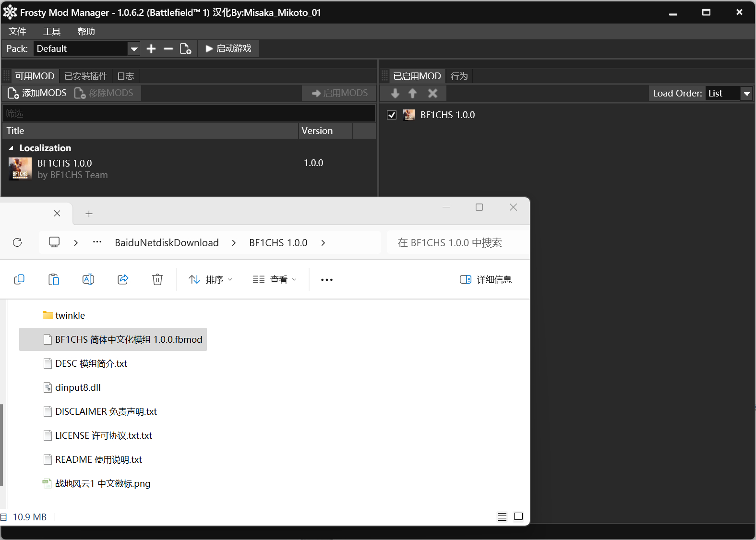Select DISCLAIMER 免责声明.txt file
The image size is (756, 540).
coord(100,411)
